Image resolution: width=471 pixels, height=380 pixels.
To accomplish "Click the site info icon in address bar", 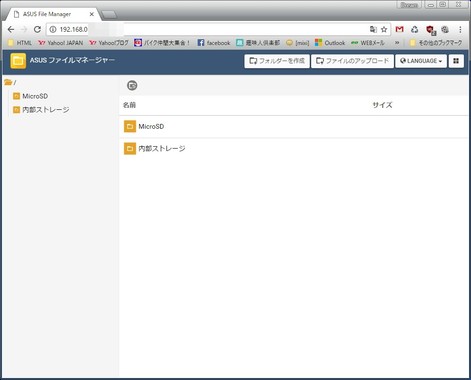I will coord(53,29).
